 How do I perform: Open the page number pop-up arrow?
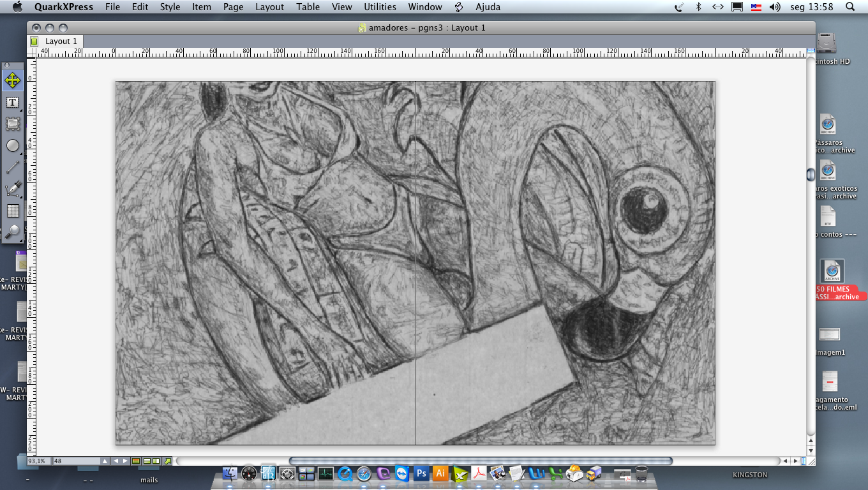tap(105, 461)
